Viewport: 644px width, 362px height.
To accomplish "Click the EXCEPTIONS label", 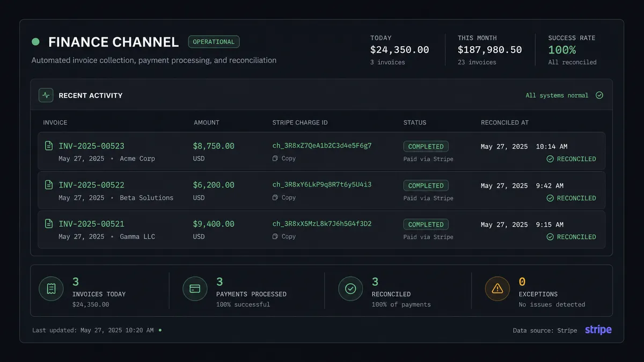I will (538, 294).
